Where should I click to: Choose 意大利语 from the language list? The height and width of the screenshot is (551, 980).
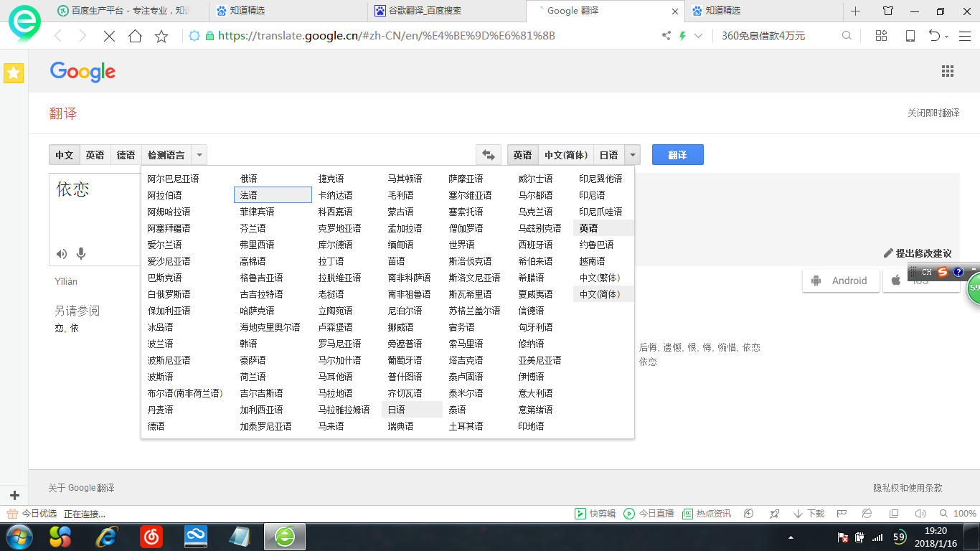(535, 393)
